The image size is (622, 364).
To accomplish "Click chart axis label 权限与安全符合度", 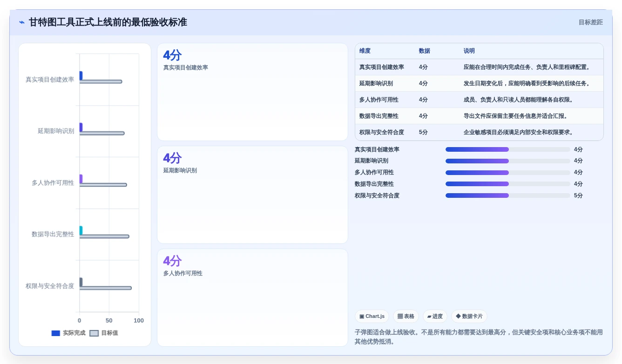I will pos(50,286).
